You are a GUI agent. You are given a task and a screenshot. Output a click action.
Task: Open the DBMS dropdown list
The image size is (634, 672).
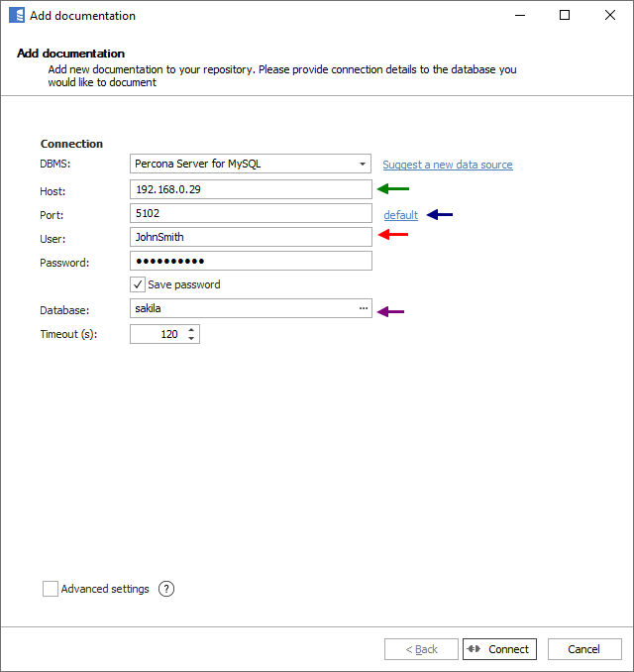[363, 164]
